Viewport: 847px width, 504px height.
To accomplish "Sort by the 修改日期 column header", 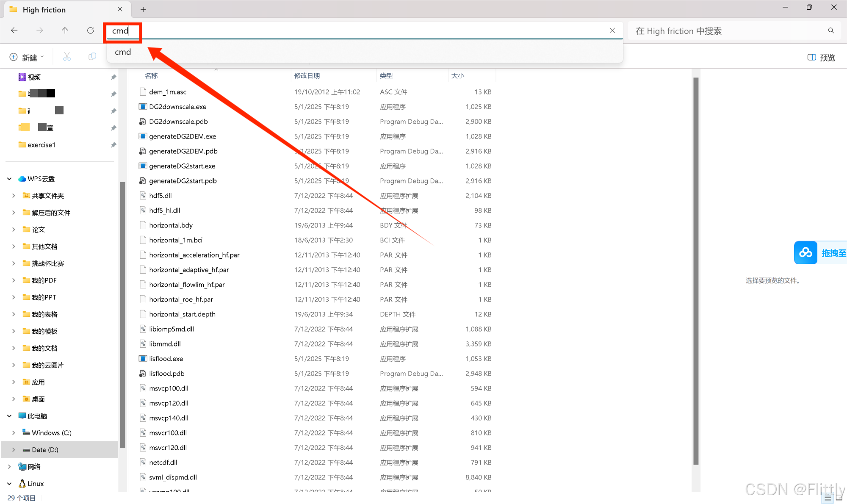I will (307, 76).
